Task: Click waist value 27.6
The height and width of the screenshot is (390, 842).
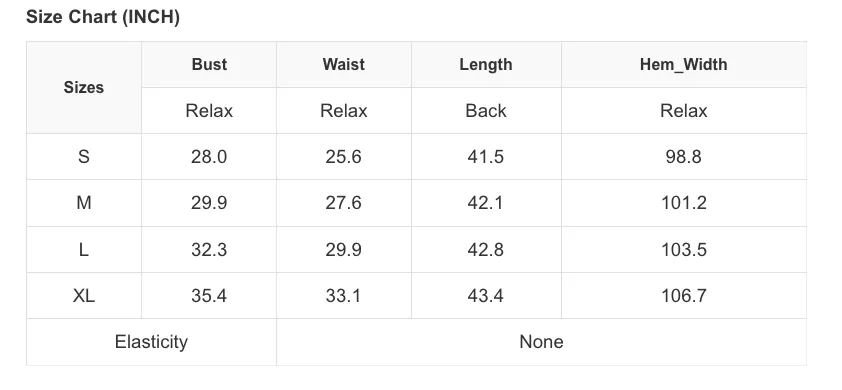Action: [x=344, y=203]
